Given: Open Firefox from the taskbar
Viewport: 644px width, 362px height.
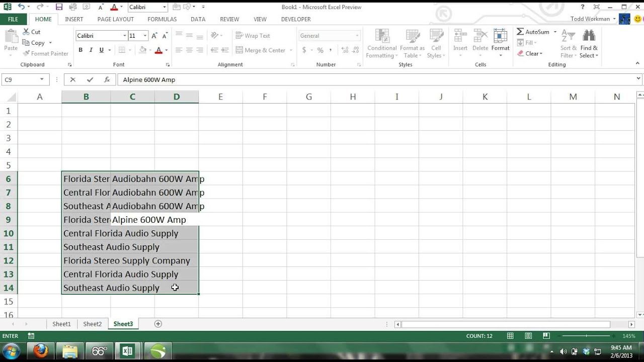Looking at the screenshot, I should (40, 351).
